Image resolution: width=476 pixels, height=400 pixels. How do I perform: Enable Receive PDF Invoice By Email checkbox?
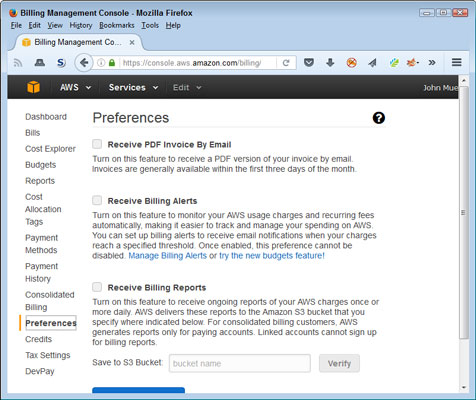click(97, 144)
